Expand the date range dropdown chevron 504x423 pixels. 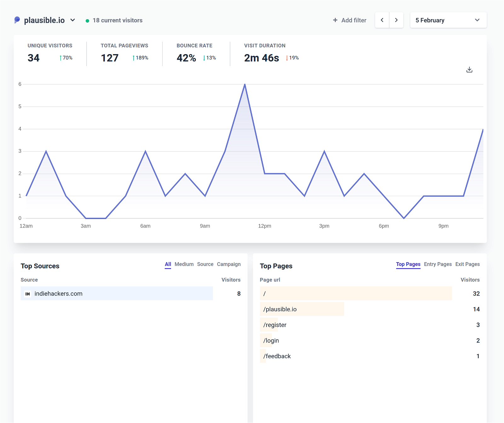pyautogui.click(x=477, y=20)
